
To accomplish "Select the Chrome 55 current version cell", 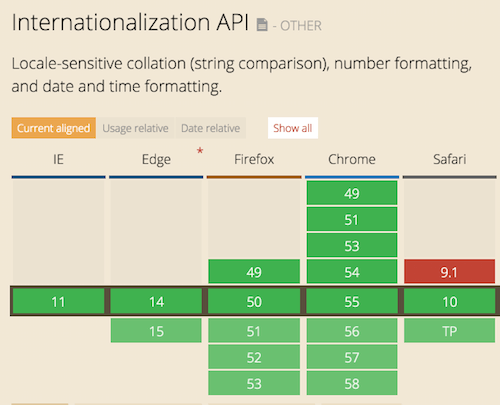I will point(352,302).
